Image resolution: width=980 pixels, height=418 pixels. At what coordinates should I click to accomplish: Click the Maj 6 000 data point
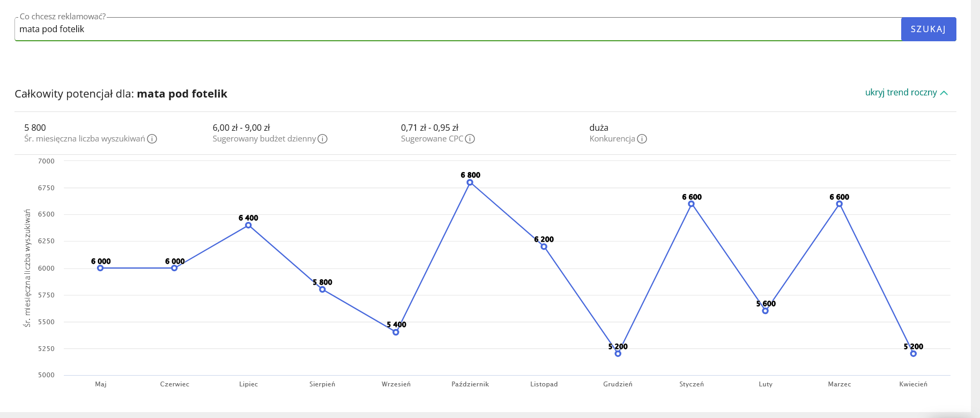100,268
